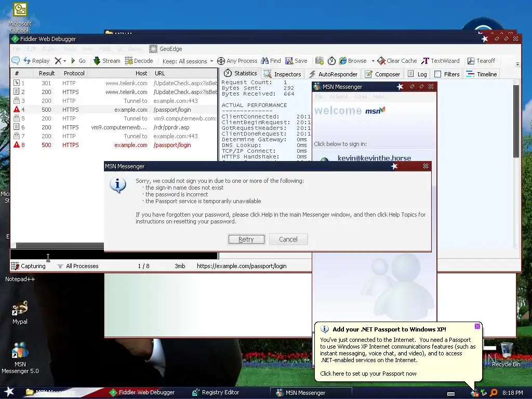Click Cancel in the MSN Messenger dialog
Screen dimensions: 532x399
point(288,239)
